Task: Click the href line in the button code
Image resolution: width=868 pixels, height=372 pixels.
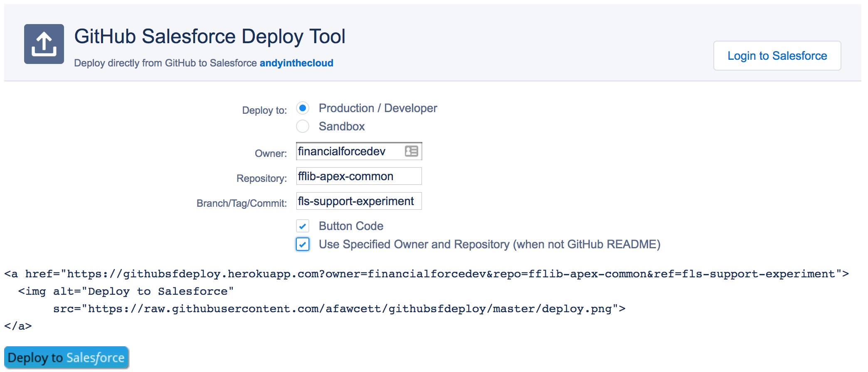Action: [x=426, y=274]
